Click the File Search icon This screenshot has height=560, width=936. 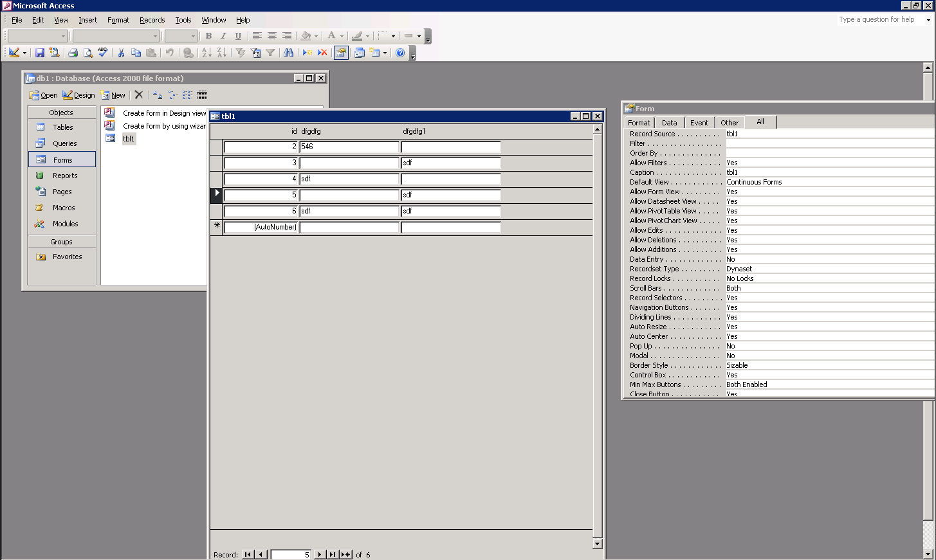(55, 53)
